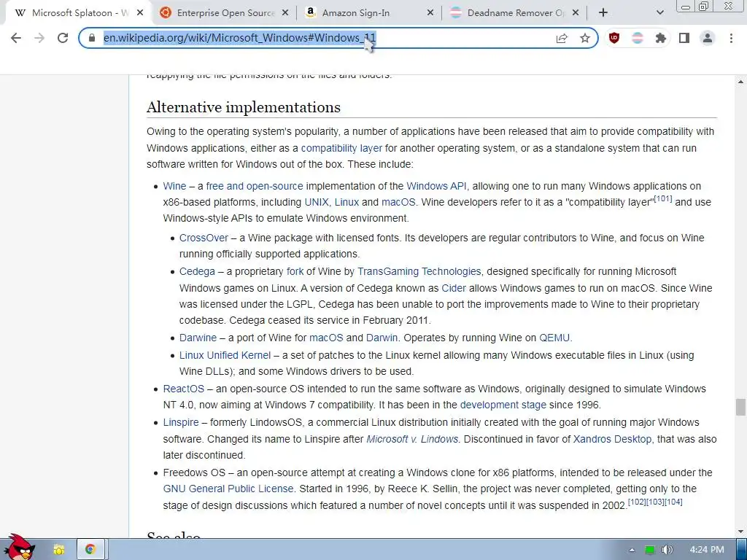Go back to previous page

tap(16, 38)
